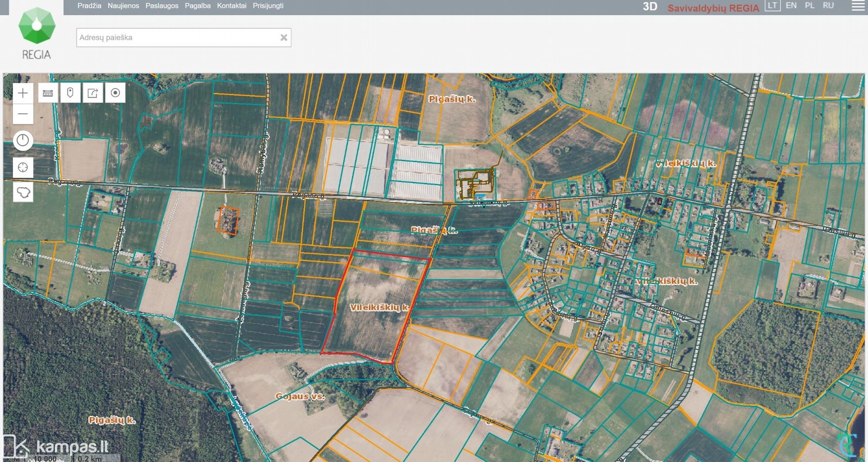The height and width of the screenshot is (462, 868).
Task: Click the crosshair locate-me button
Action: [x=23, y=168]
